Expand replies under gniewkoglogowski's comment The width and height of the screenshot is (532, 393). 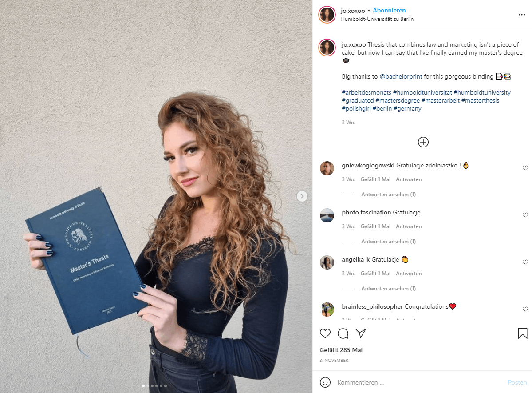click(389, 195)
